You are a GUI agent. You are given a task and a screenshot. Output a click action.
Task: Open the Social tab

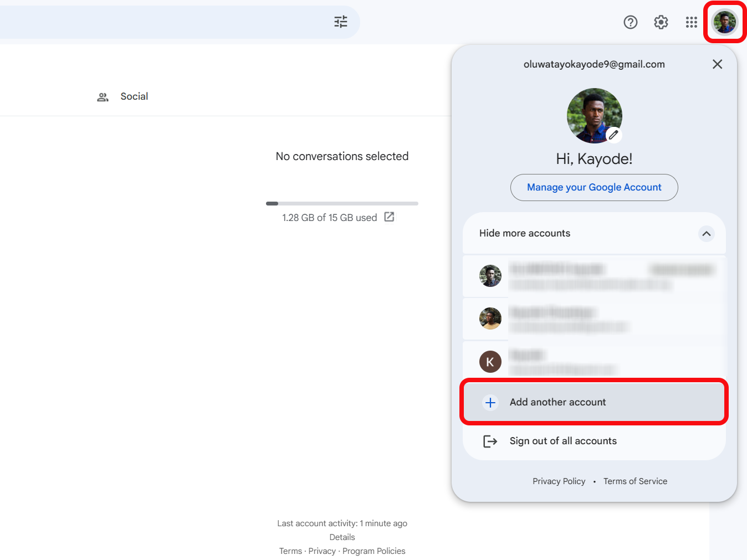click(134, 96)
